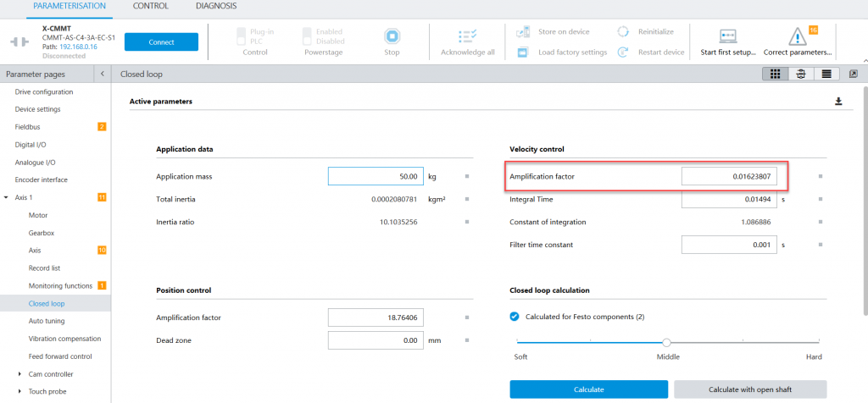Click the Soft–Hard stiffness slider handle
Image resolution: width=868 pixels, height=403 pixels.
666,342
